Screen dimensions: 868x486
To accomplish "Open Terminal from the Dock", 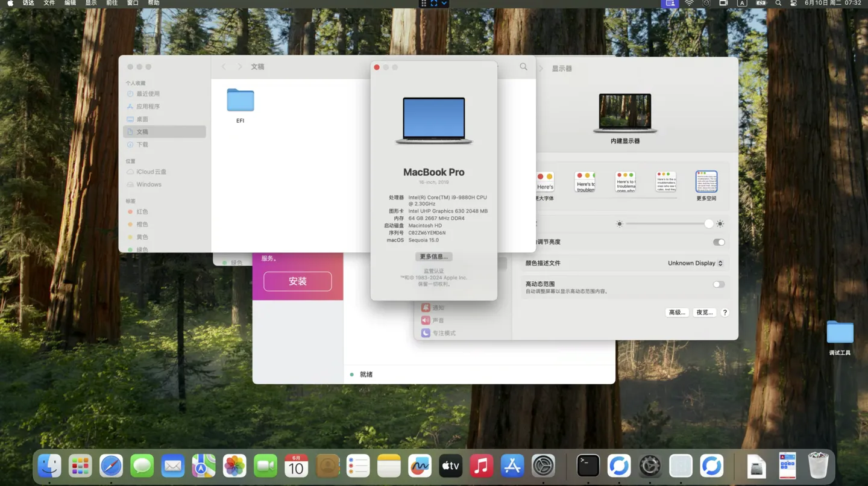I will 588,466.
